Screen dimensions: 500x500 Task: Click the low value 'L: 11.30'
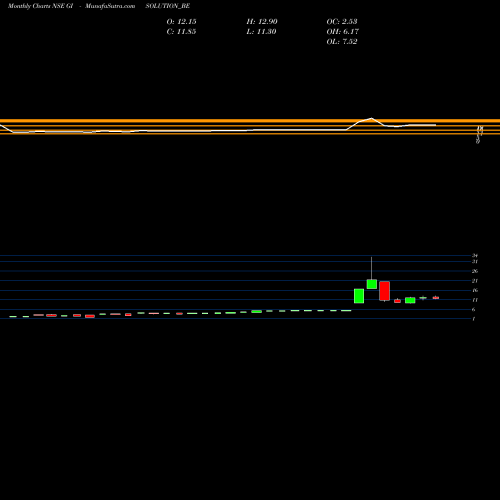(x=261, y=32)
